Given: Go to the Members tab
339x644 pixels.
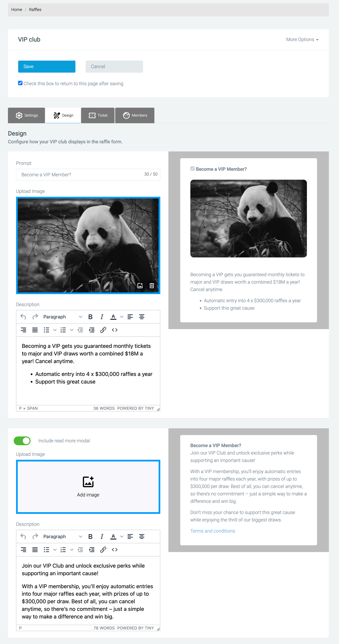Looking at the screenshot, I should coord(135,115).
